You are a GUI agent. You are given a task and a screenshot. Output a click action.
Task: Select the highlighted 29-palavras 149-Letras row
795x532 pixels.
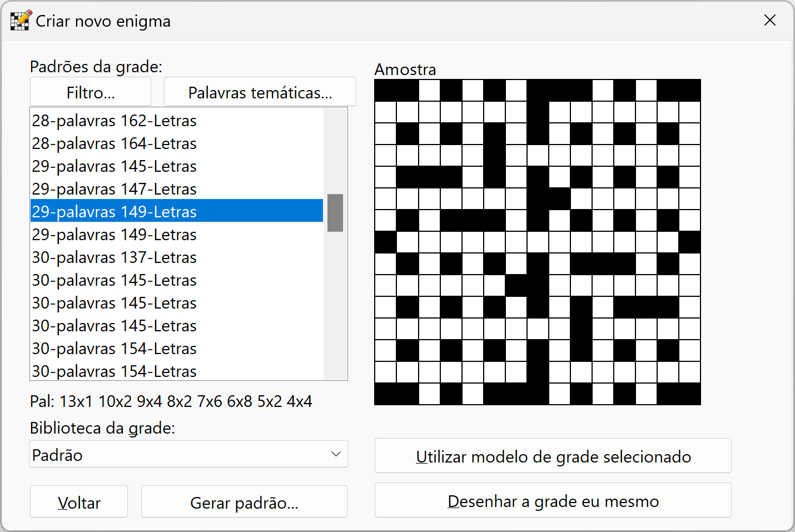click(177, 211)
